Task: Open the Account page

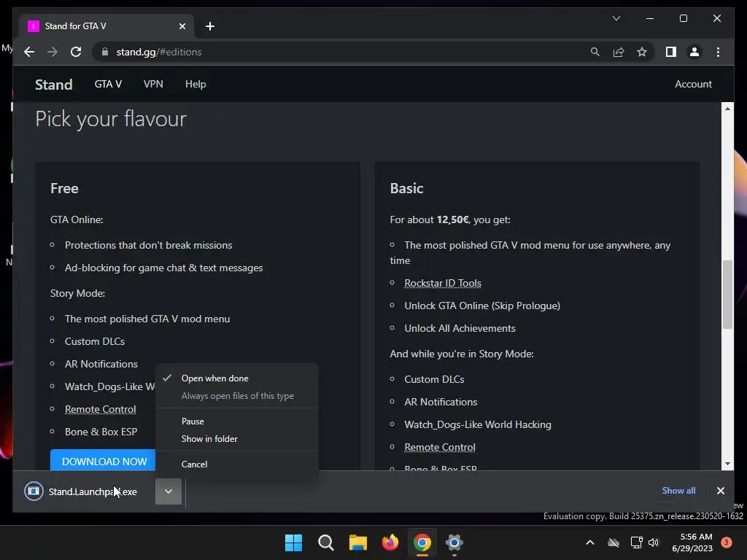Action: 693,84
